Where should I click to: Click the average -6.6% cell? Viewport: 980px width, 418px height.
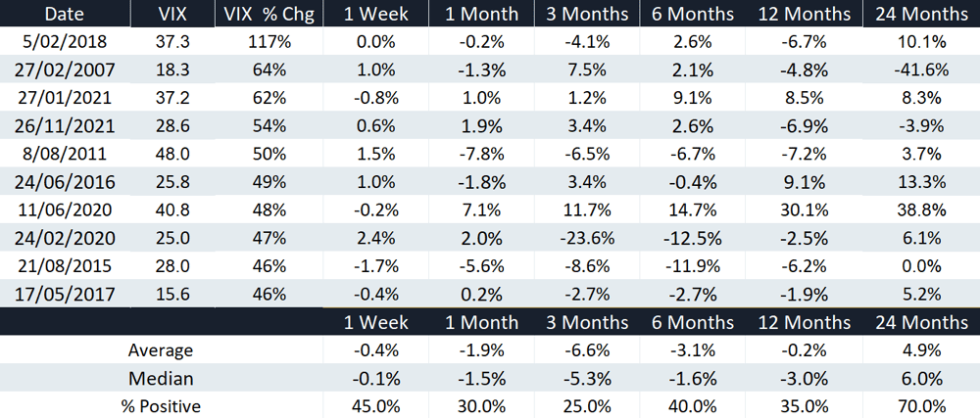(587, 350)
